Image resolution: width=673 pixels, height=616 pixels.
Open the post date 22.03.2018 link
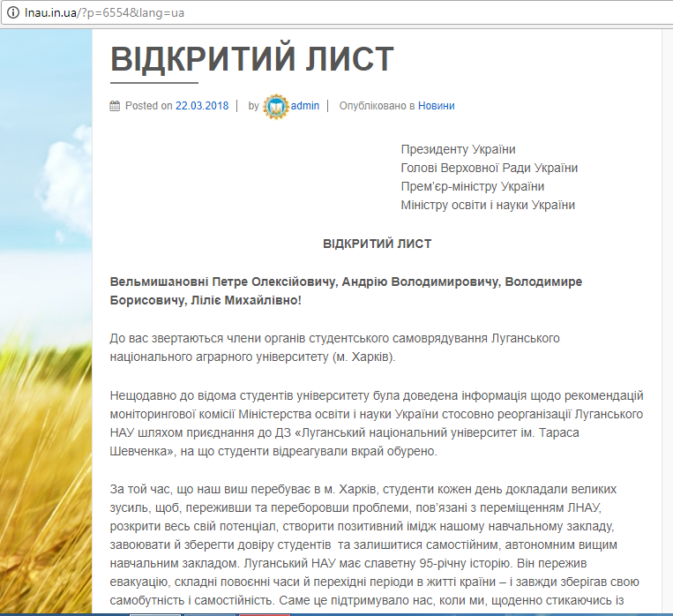[202, 106]
